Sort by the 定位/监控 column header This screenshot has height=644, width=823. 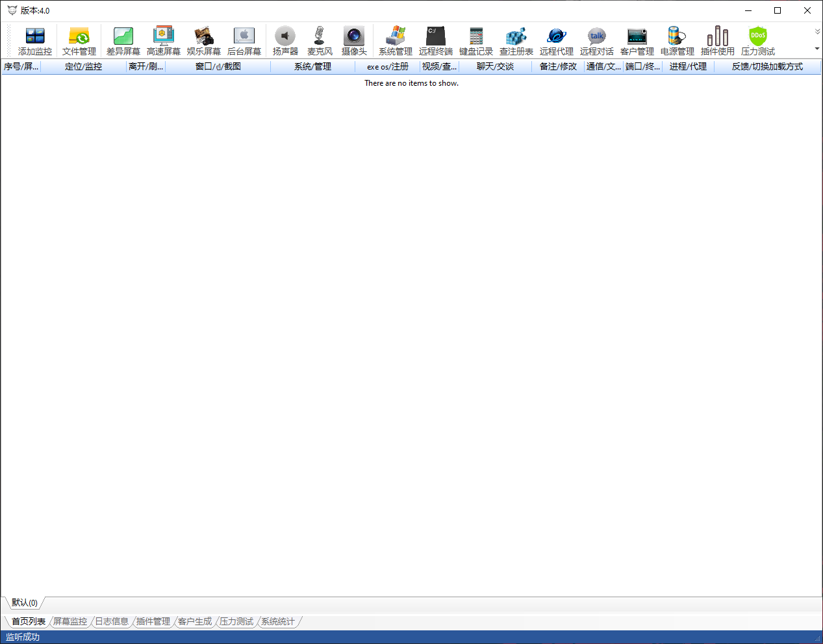click(x=83, y=66)
